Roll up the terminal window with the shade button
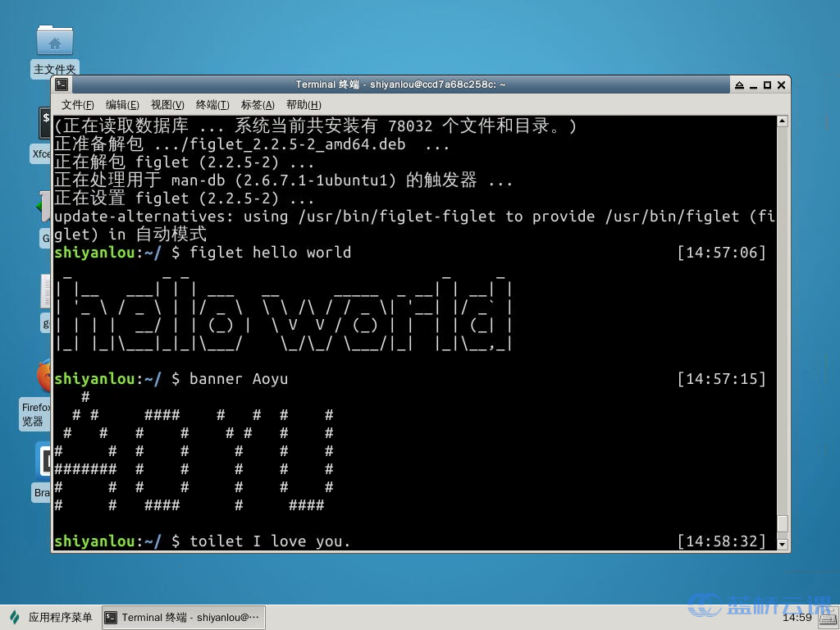840x630 pixels. point(739,84)
